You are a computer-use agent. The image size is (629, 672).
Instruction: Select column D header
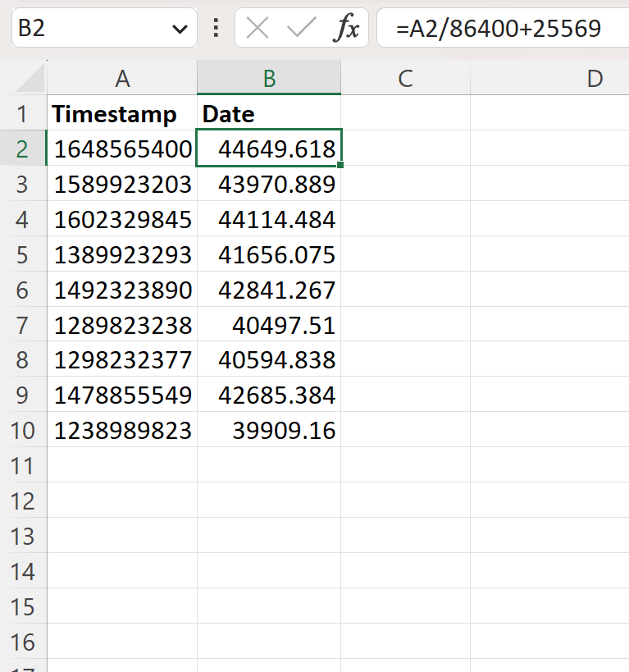tap(549, 79)
